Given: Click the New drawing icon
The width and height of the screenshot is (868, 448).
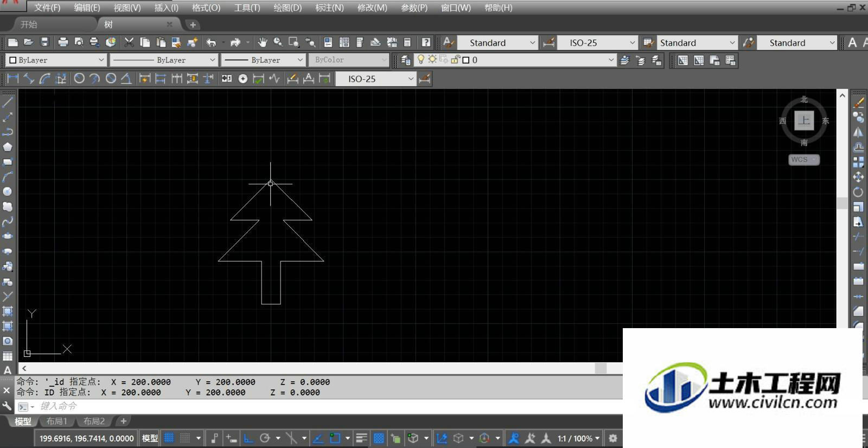Looking at the screenshot, I should 13,42.
